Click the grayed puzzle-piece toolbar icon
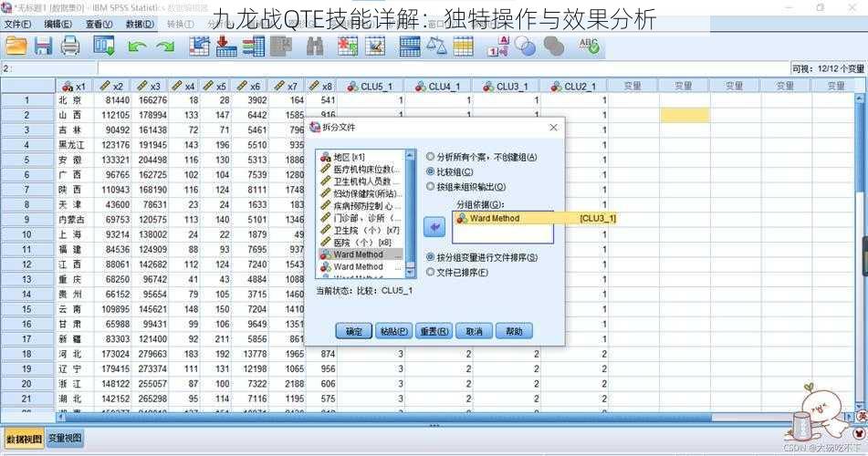 [x=281, y=47]
